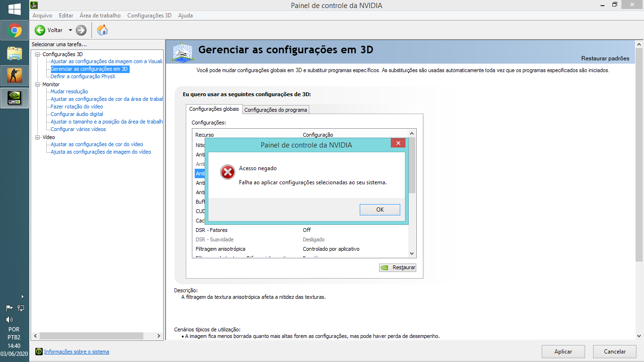This screenshot has height=362, width=644.
Task: Open Windows Start button
Action: pos(15,9)
